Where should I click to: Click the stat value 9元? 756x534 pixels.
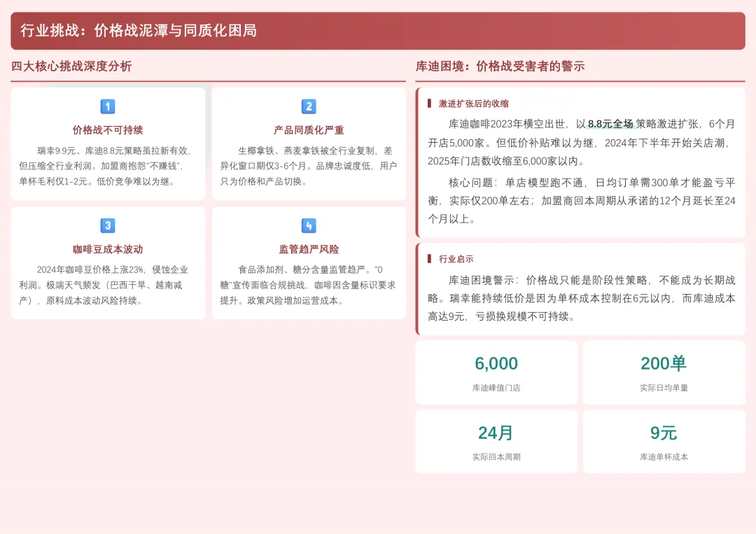pos(664,433)
